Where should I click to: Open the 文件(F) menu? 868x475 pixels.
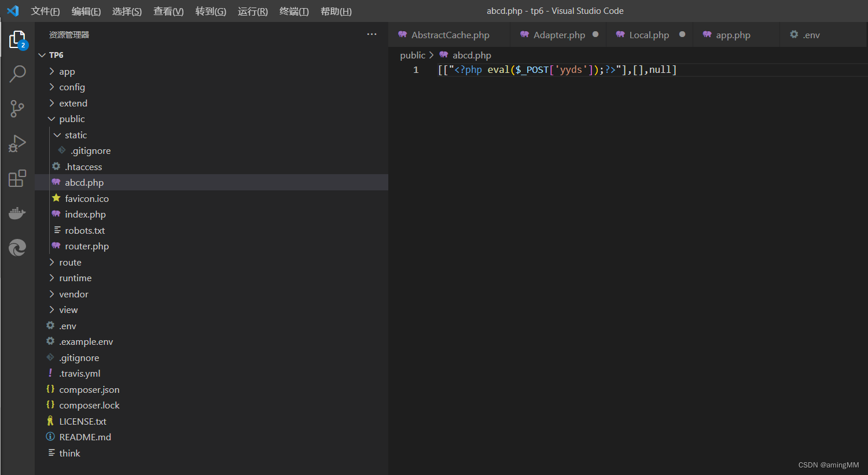[45, 11]
